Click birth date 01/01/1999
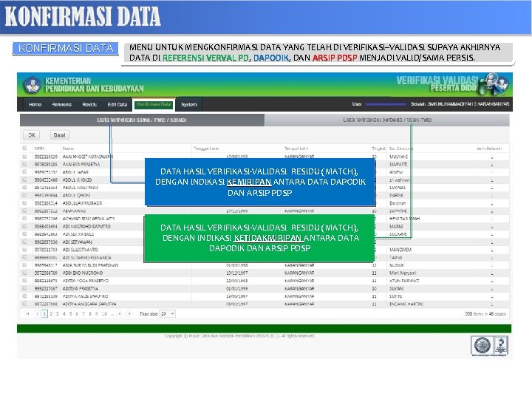This screenshot has width=532, height=399. click(237, 288)
